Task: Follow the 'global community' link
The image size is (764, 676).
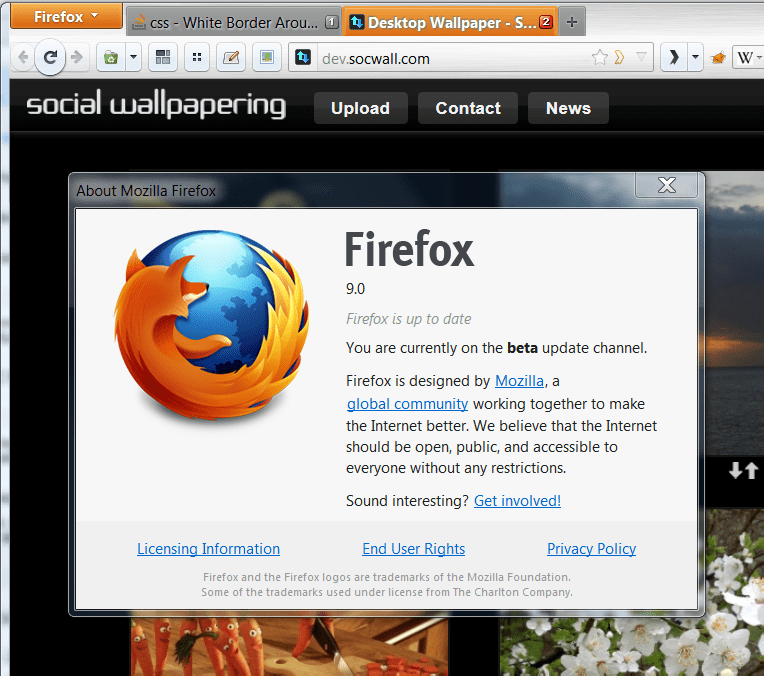Action: point(407,404)
